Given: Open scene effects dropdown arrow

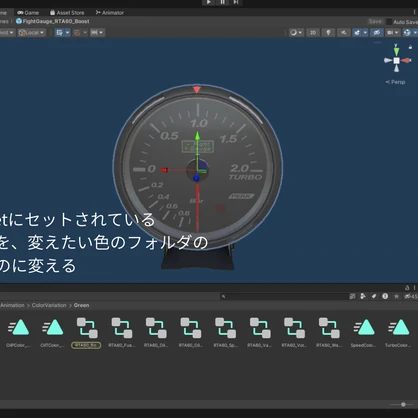Looking at the screenshot, I should click(x=365, y=33).
